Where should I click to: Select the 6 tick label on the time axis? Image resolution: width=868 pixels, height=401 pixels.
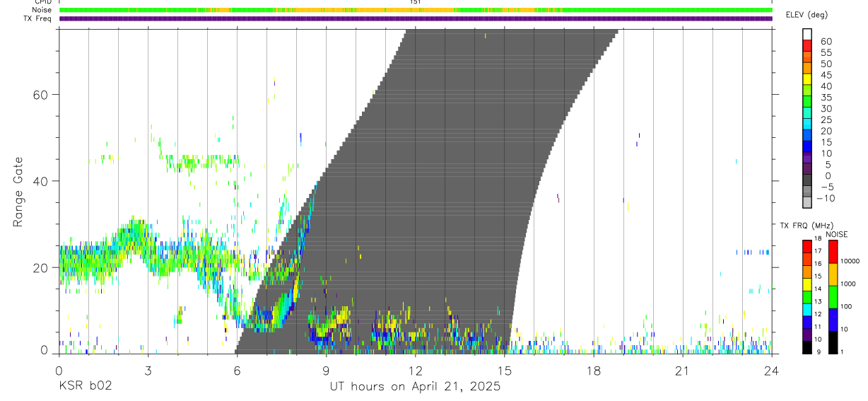pyautogui.click(x=237, y=370)
